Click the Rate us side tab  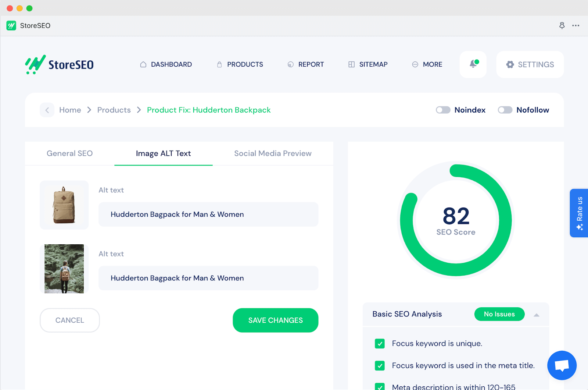click(x=579, y=213)
